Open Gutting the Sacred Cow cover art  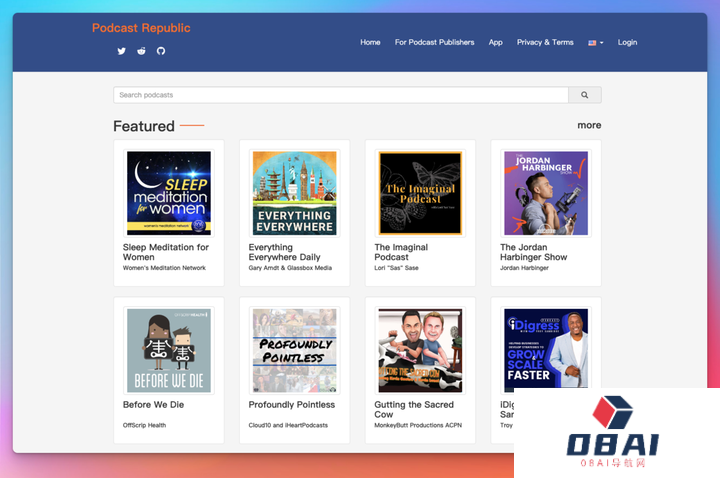coord(420,351)
